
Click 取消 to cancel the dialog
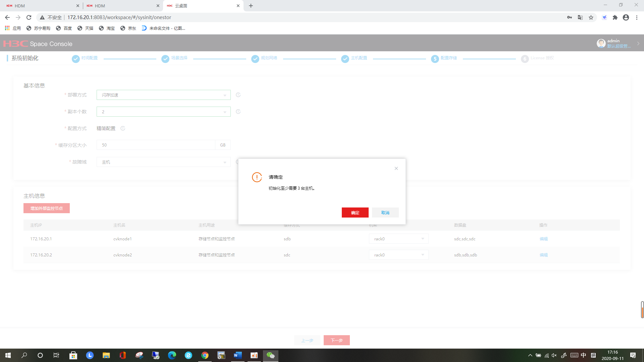tap(385, 213)
